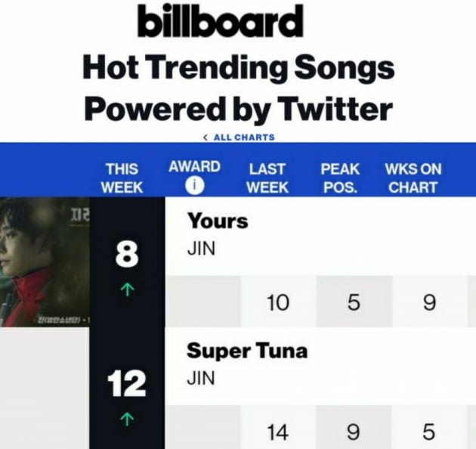Viewport: 476px width, 449px height.
Task: Click the Hot Trending Songs heading
Action: [239, 68]
